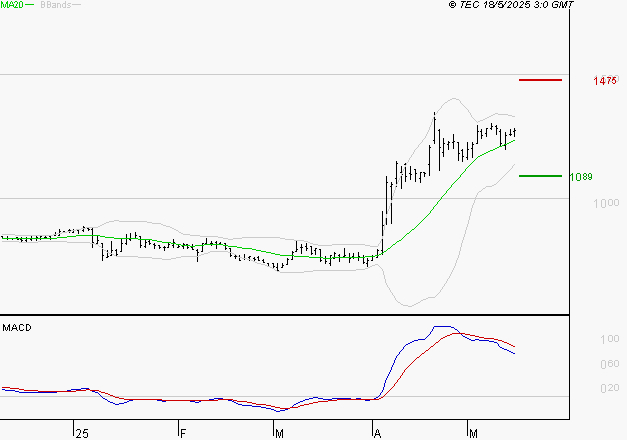Click the first M month marker (March)
The image size is (627, 440).
280,434
